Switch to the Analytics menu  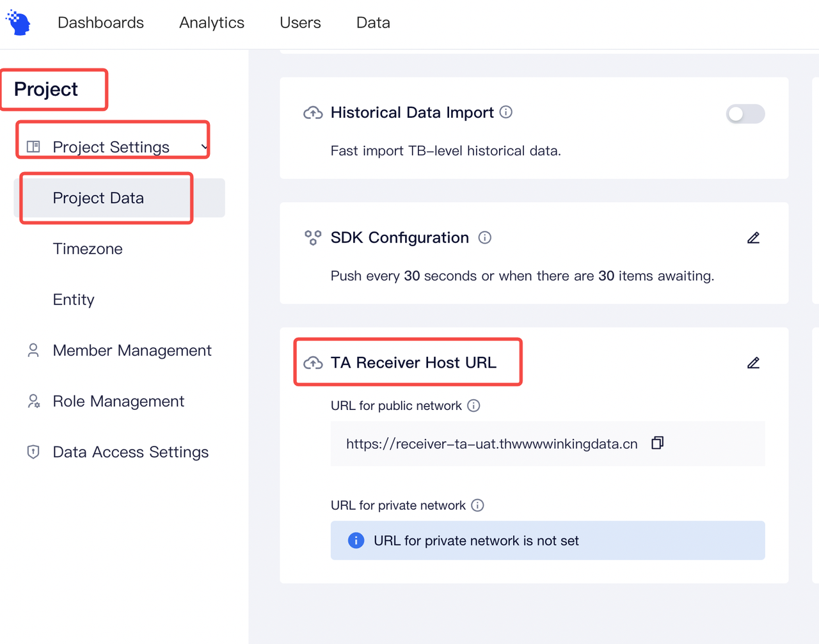tap(211, 23)
